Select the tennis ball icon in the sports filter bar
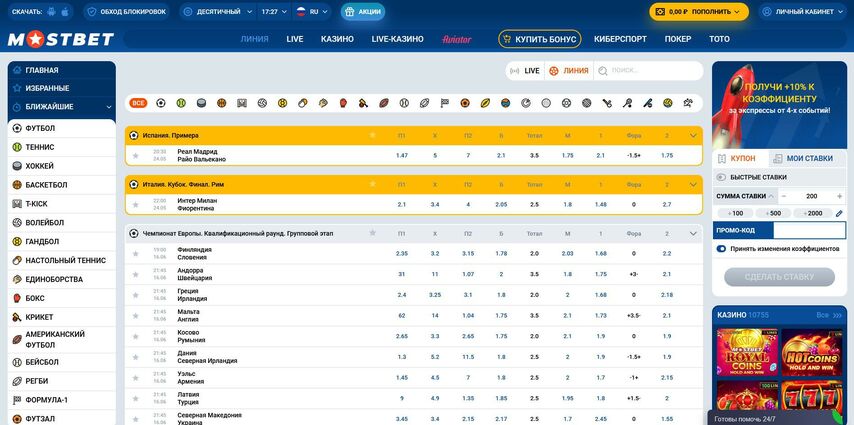854x425 pixels. (181, 103)
